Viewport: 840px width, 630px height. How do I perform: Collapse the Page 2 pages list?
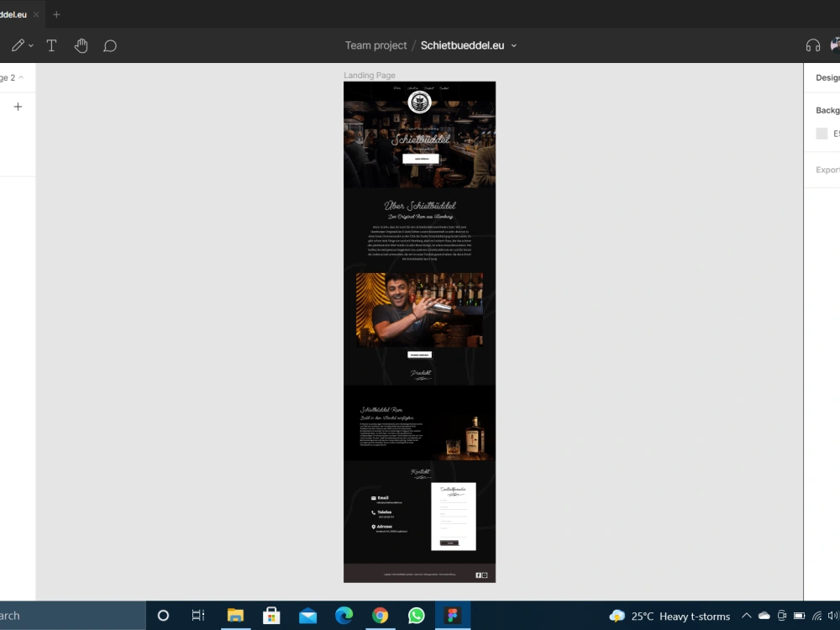tap(21, 77)
